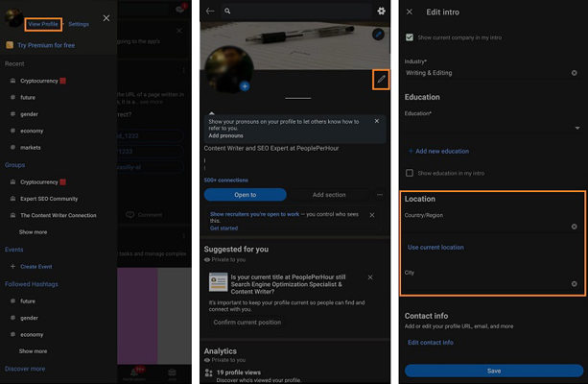Viewport: 588px width, 384px height.
Task: Dismiss the current title suggestion card
Action: point(370,277)
